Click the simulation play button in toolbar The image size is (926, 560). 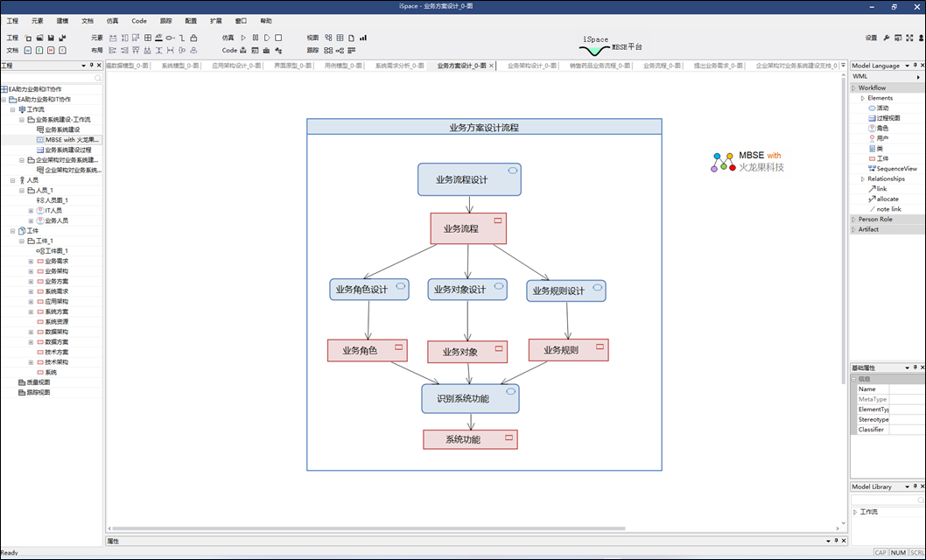click(x=244, y=38)
